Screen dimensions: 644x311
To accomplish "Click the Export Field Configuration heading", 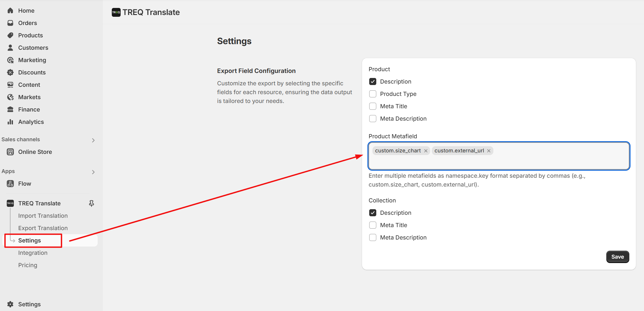I will 256,71.
